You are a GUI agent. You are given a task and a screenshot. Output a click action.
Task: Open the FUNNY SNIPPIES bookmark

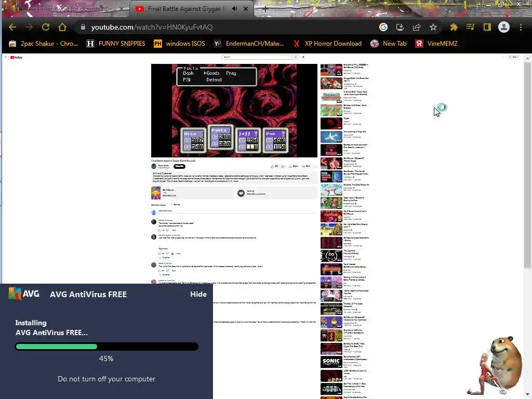(116, 44)
